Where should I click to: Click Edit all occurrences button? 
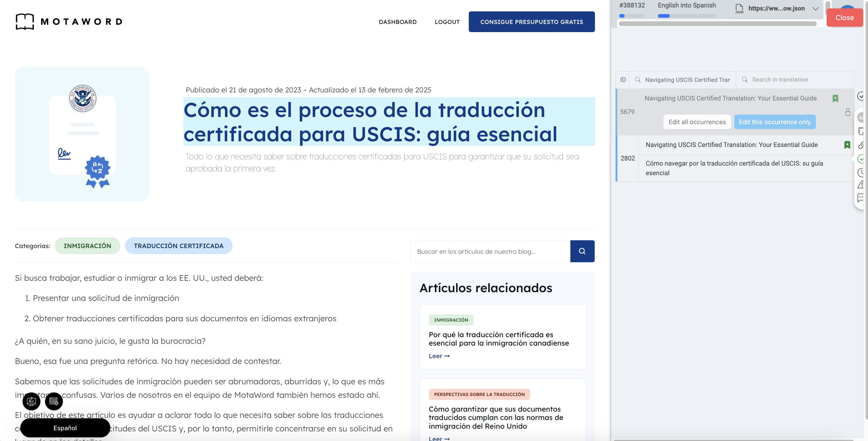(697, 122)
